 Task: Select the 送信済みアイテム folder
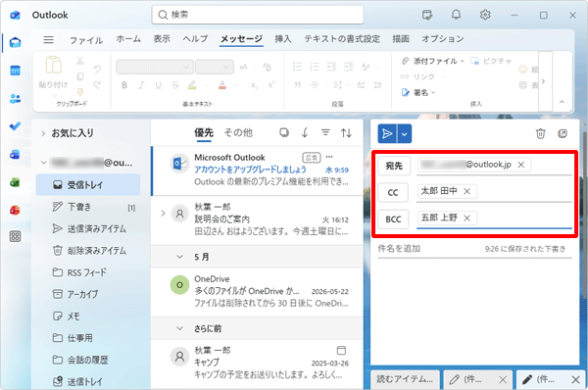[x=88, y=228]
